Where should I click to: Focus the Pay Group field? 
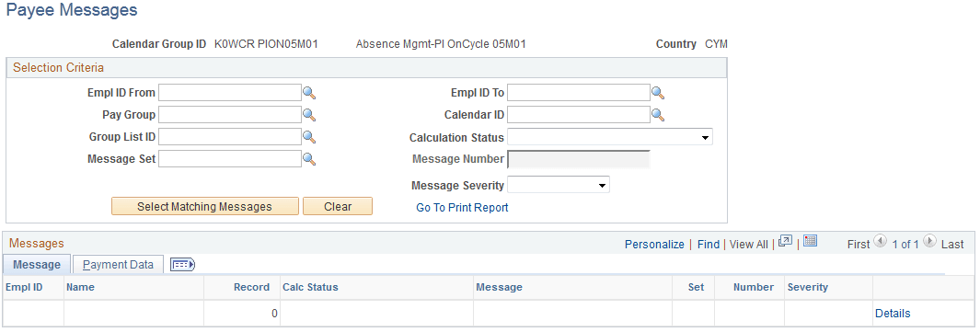click(230, 115)
